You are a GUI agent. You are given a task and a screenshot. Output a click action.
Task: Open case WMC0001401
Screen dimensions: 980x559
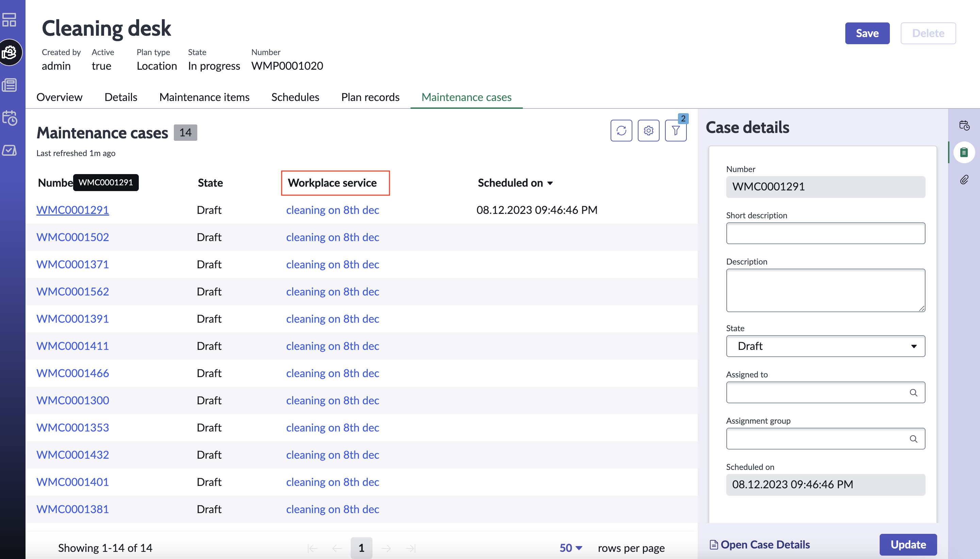pos(72,482)
